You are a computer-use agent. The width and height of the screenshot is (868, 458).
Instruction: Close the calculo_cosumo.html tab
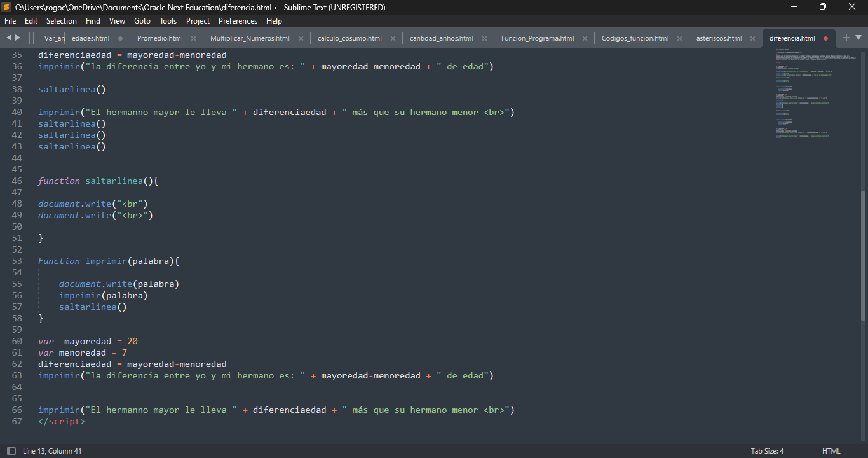pos(393,38)
